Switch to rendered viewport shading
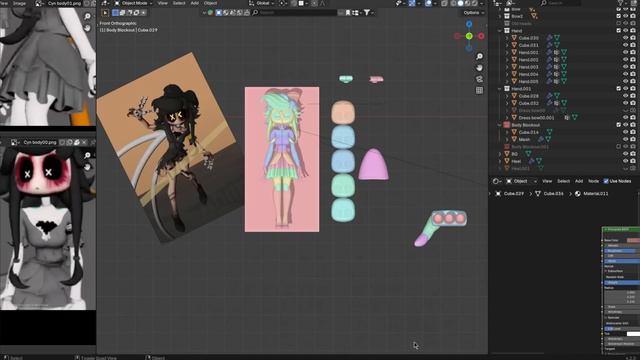This screenshot has width=640, height=360. [x=474, y=3]
